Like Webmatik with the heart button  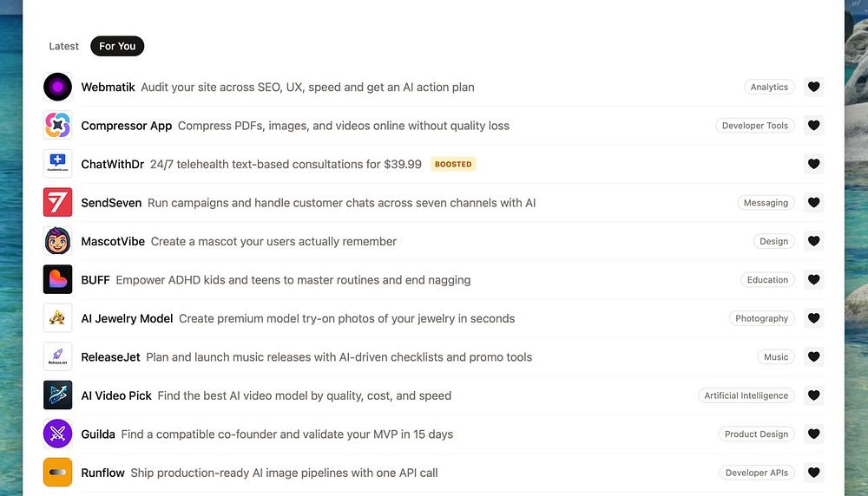[813, 87]
